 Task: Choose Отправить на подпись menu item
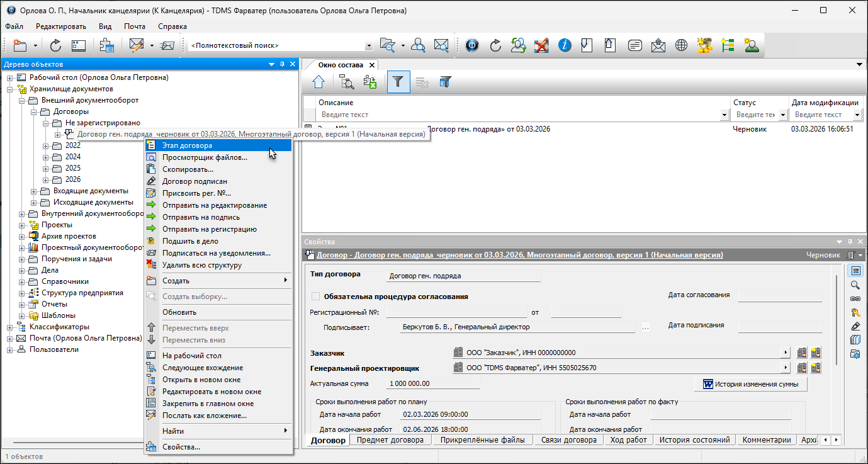(x=201, y=217)
